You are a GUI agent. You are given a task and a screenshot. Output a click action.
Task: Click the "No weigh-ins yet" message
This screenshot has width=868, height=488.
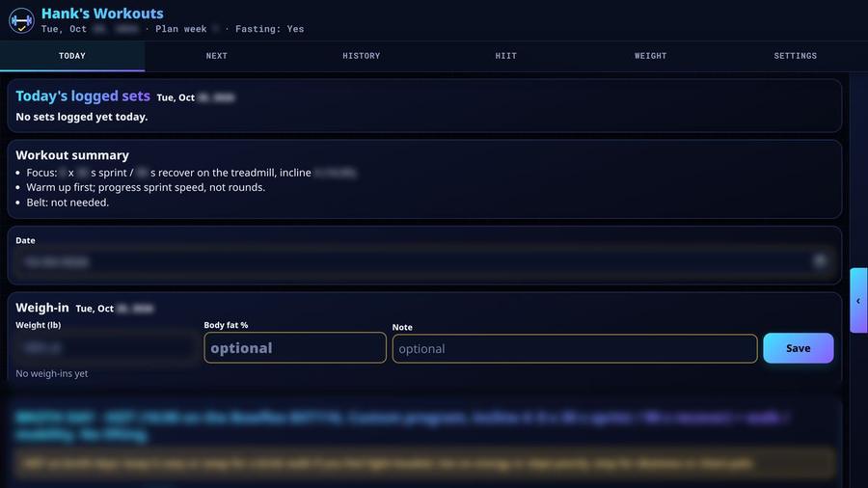(x=52, y=373)
